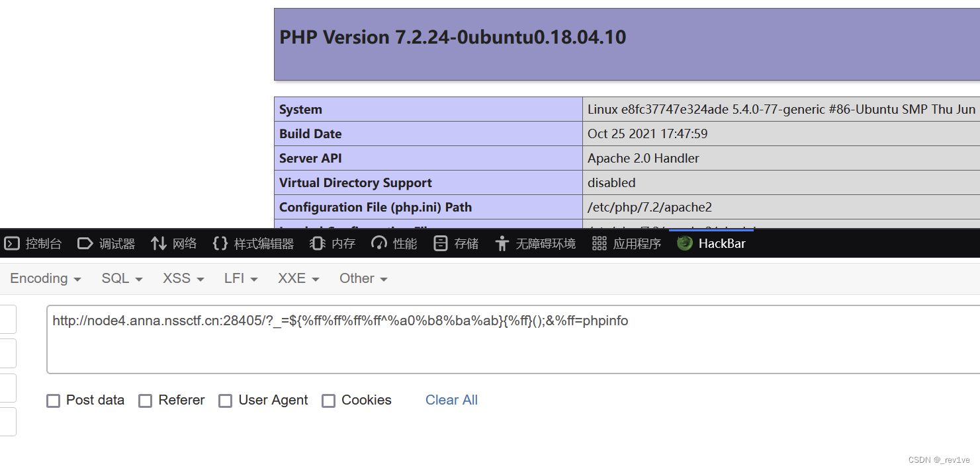The width and height of the screenshot is (980, 470).
Task: Open the Encoding dropdown menu
Action: 44,278
